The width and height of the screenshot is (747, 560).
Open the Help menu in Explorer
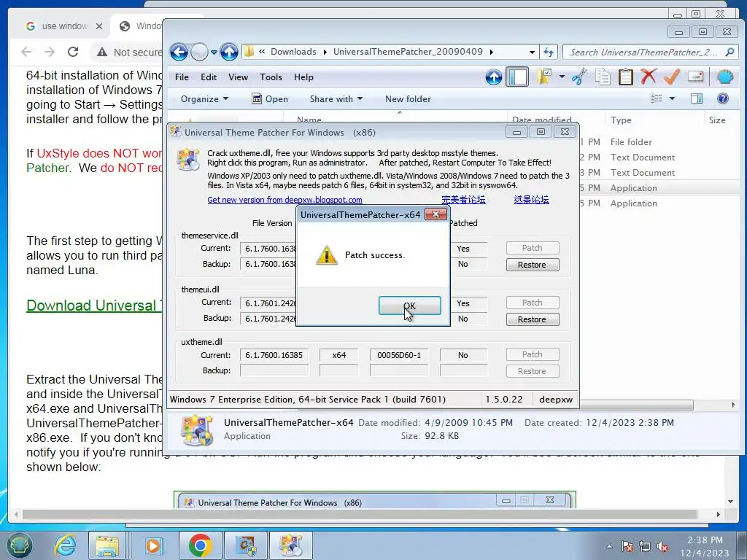[303, 77]
